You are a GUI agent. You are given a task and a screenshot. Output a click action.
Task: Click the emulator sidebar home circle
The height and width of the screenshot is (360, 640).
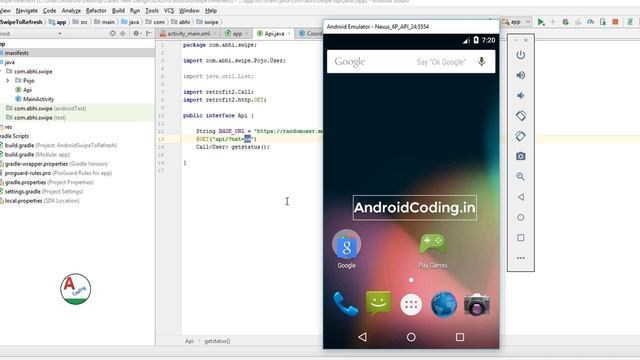coord(520,217)
